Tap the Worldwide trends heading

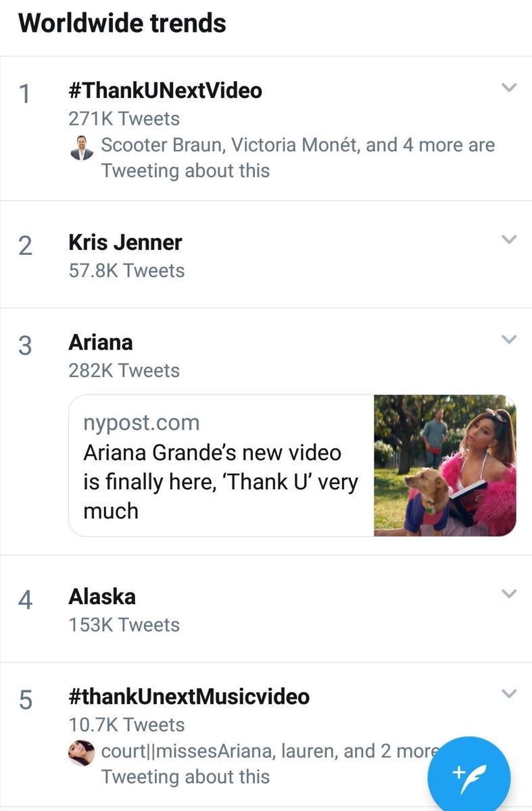coord(122,23)
